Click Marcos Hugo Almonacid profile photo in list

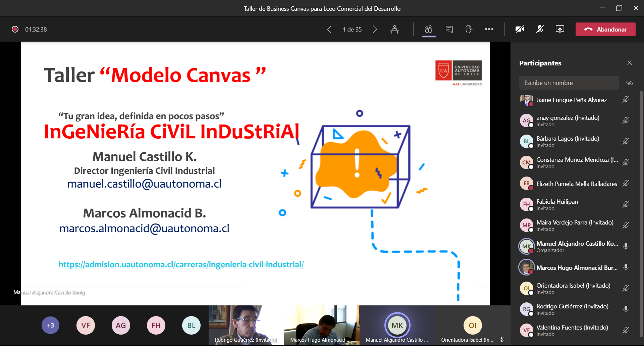coord(527,267)
